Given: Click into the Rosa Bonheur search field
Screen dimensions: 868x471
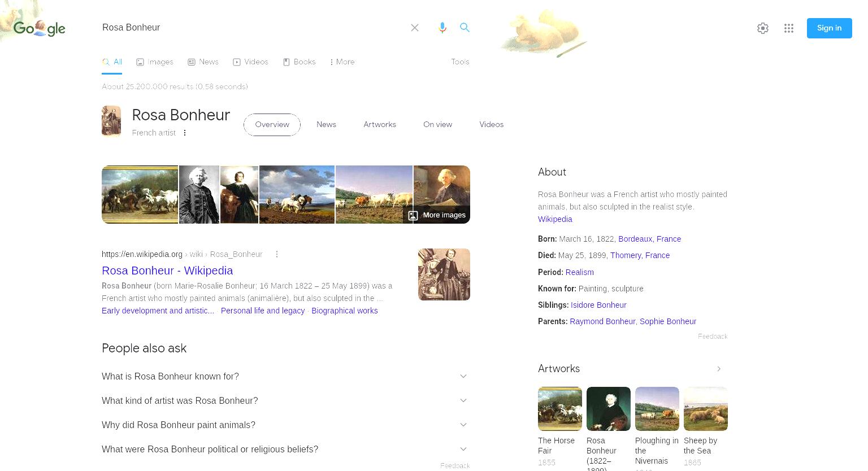Looking at the screenshot, I should click(251, 28).
